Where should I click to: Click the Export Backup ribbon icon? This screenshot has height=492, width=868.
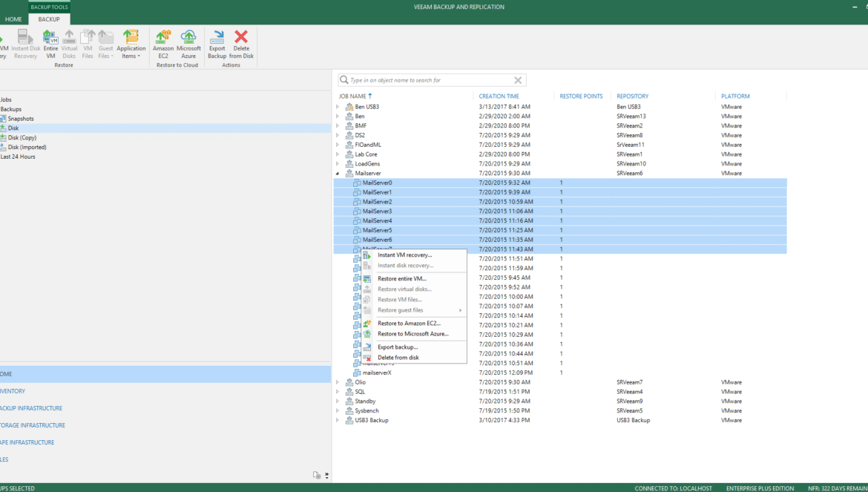217,45
